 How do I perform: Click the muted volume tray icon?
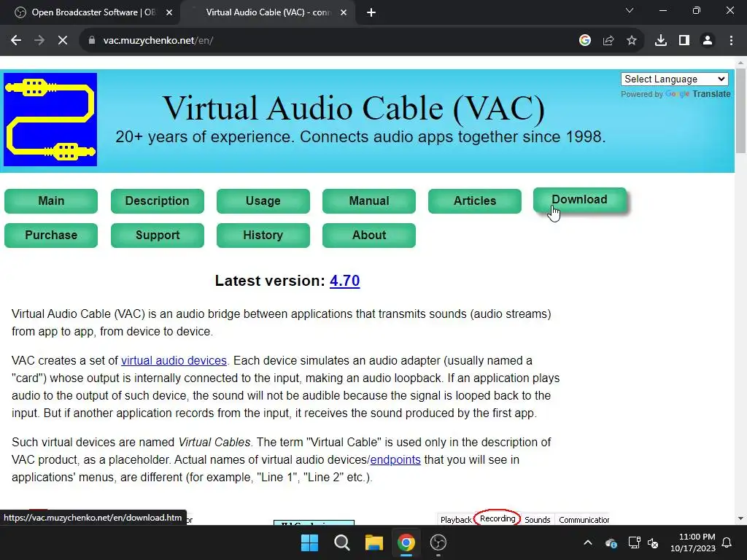pyautogui.click(x=653, y=542)
